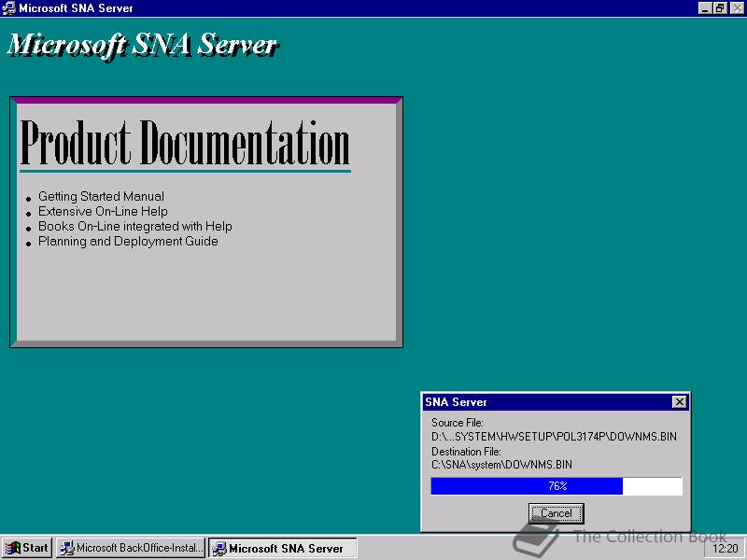Click the BackOffice-Install taskbar icon
This screenshot has height=560, width=747.
[x=67, y=548]
